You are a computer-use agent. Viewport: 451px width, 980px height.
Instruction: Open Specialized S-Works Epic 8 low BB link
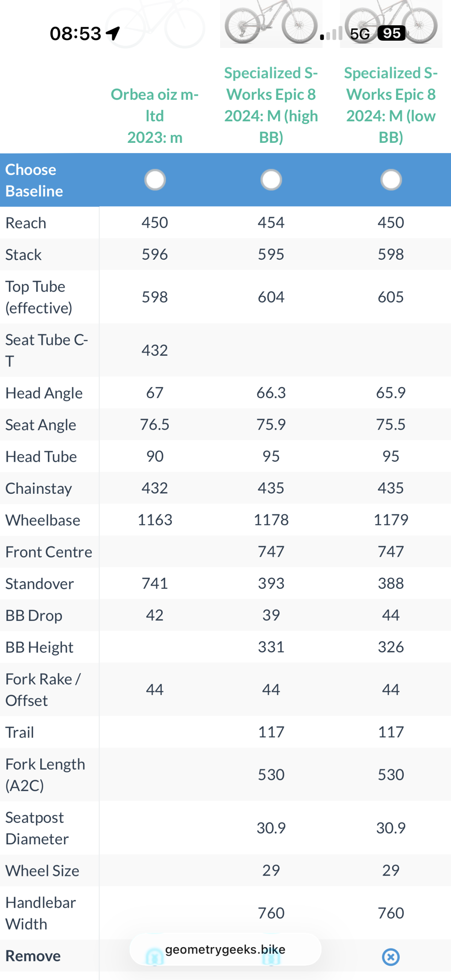[x=391, y=105]
